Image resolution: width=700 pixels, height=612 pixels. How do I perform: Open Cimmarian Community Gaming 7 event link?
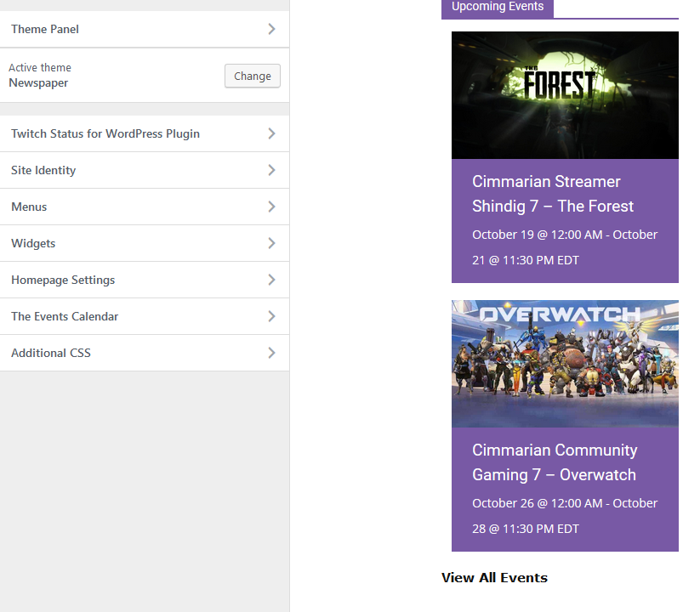[555, 462]
